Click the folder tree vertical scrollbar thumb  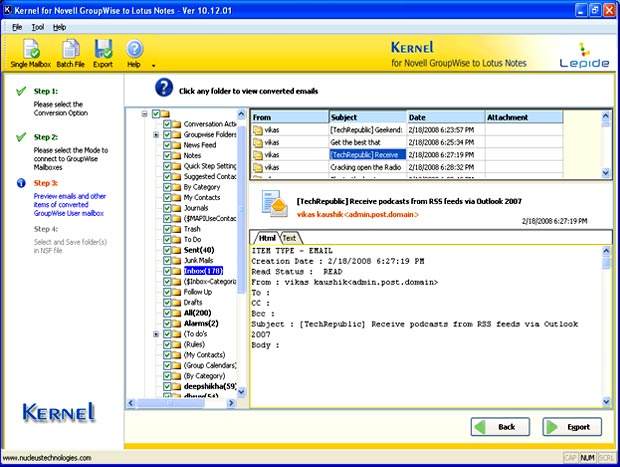point(241,210)
